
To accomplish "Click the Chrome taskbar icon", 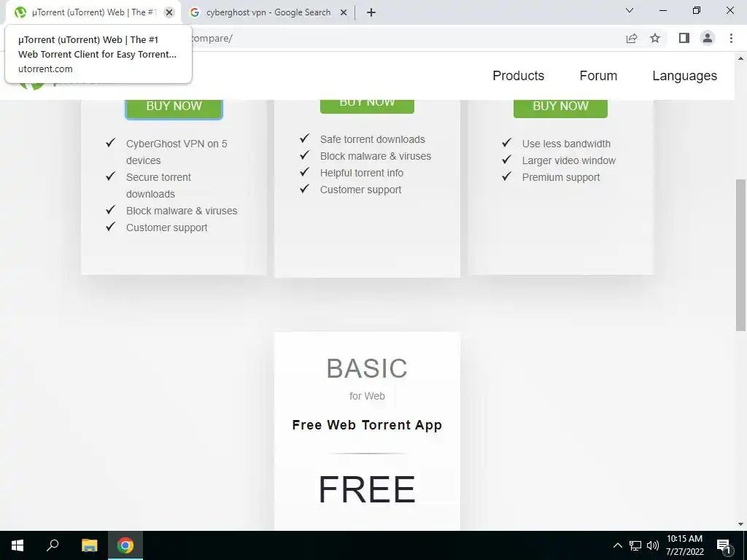I will pos(125,545).
